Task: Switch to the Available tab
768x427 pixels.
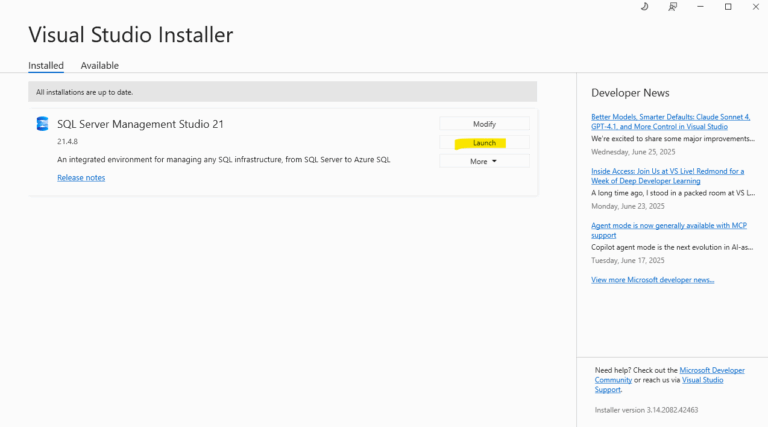Action: point(100,66)
